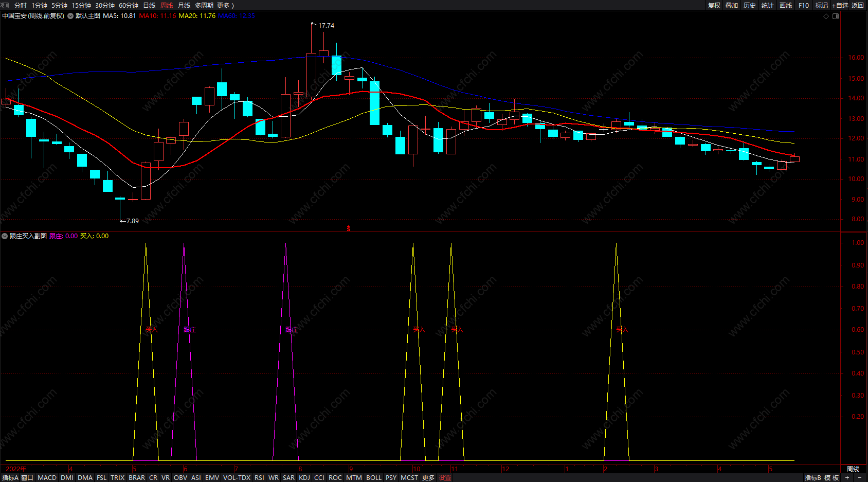868x482 pixels.
Task: Open the main chart indicator dropdown circle
Action: click(70, 16)
